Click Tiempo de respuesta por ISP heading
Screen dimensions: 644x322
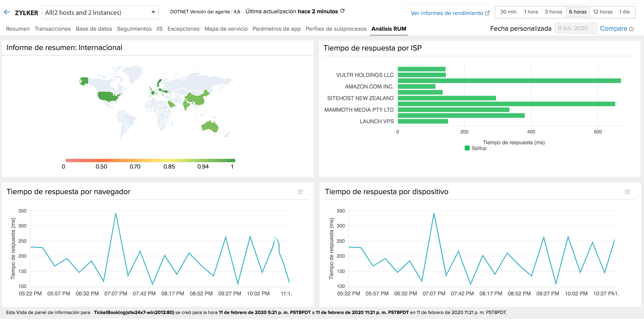click(373, 48)
